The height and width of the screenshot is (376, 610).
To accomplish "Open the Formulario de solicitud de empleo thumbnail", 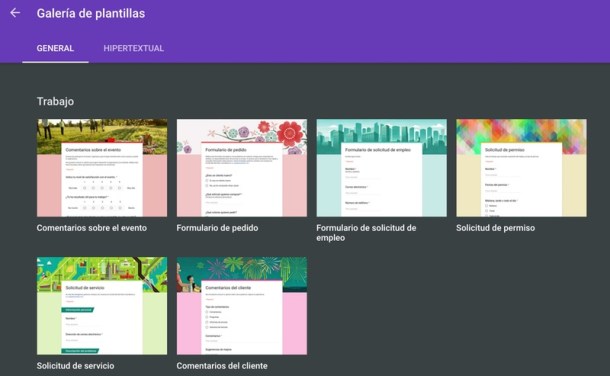I will click(x=382, y=168).
